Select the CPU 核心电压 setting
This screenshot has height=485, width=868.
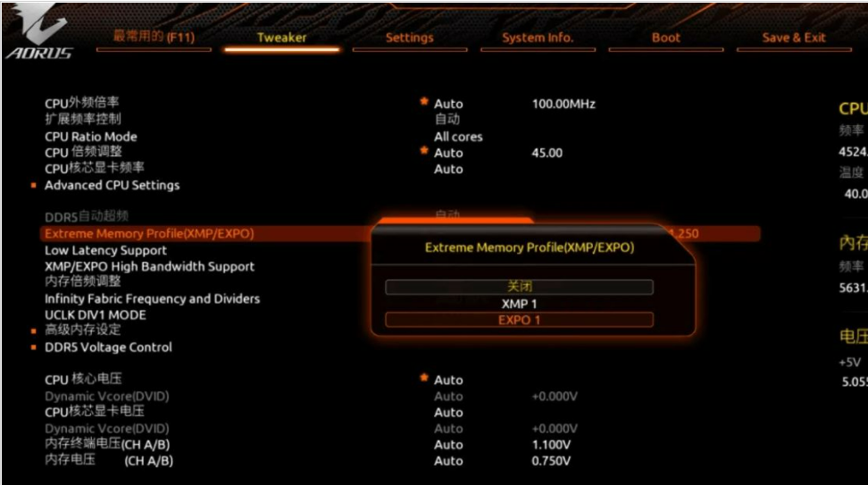point(84,380)
